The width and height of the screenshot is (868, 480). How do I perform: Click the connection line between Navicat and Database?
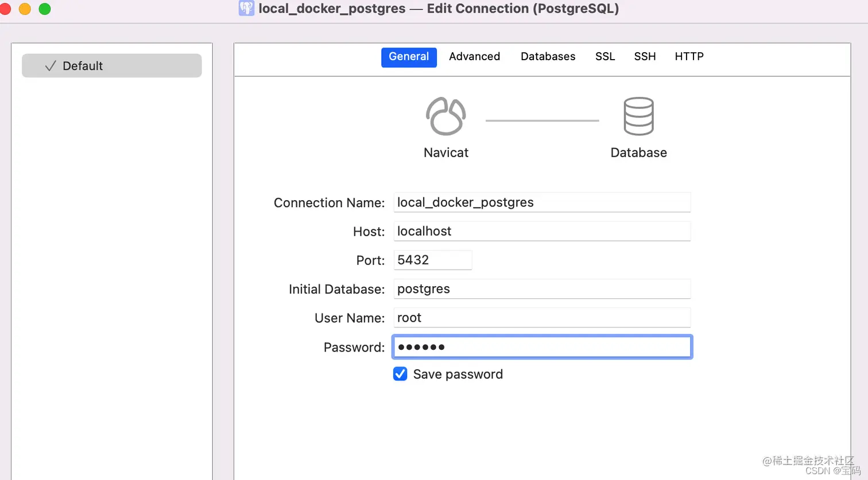542,120
